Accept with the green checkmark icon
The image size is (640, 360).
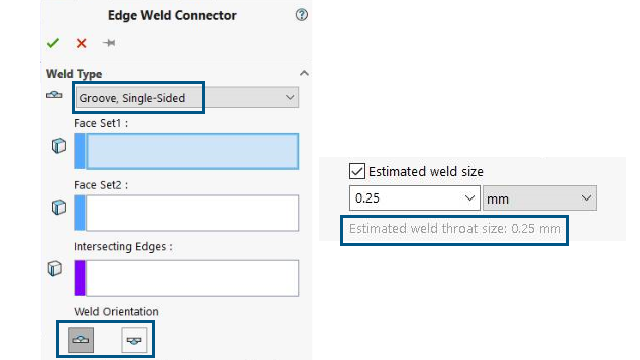click(53, 43)
